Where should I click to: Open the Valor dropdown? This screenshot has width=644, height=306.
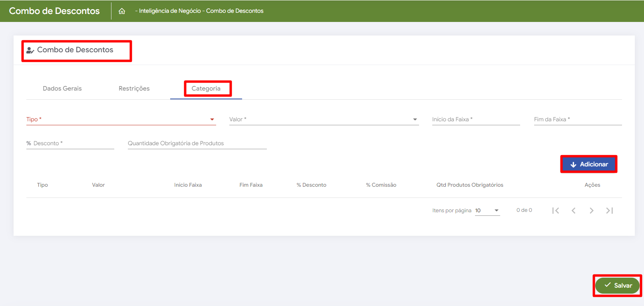[x=324, y=119]
